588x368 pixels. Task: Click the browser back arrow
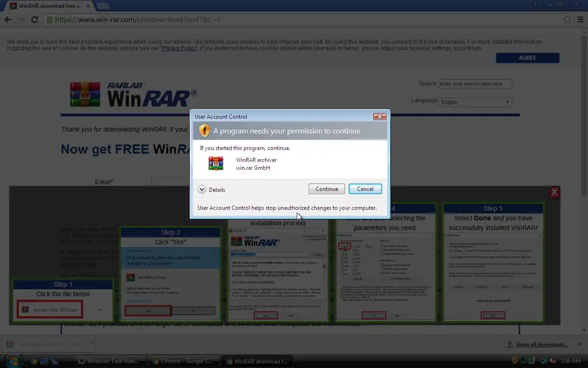coord(8,20)
